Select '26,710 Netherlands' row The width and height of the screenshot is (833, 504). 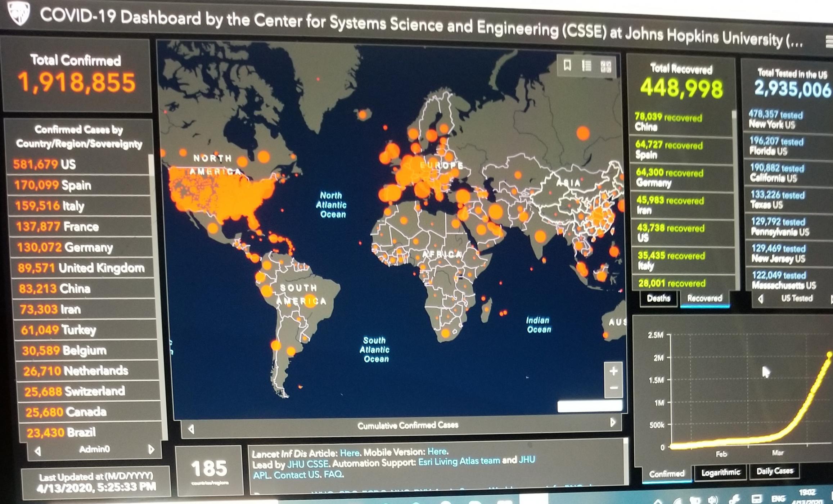pyautogui.click(x=88, y=371)
